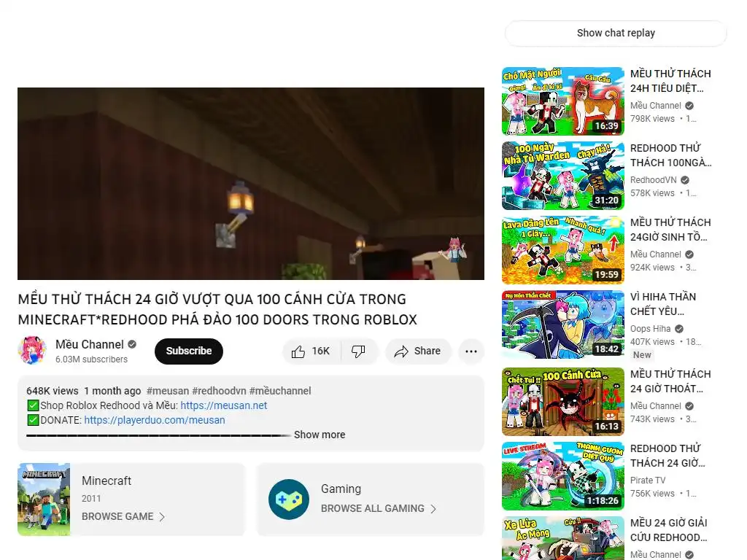Viewport: 747px width, 560px height.
Task: Click the New badge under Oops Hiha video
Action: point(642,355)
